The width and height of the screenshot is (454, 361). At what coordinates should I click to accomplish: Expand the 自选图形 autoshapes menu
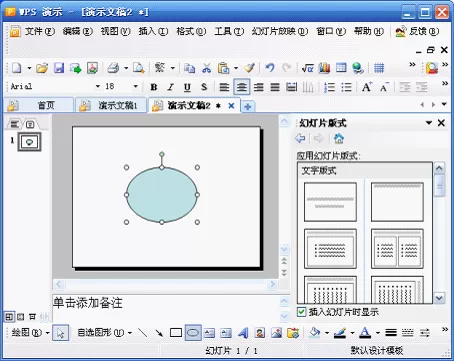click(105, 333)
